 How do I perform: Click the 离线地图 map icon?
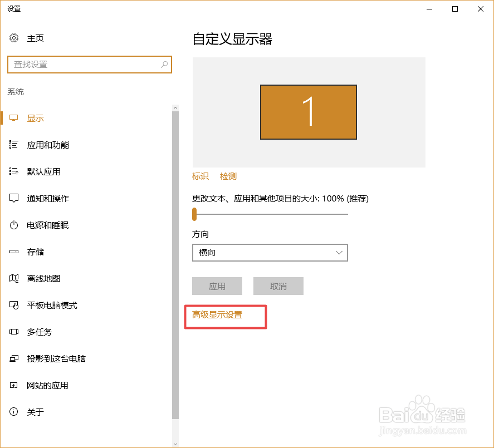click(x=14, y=278)
